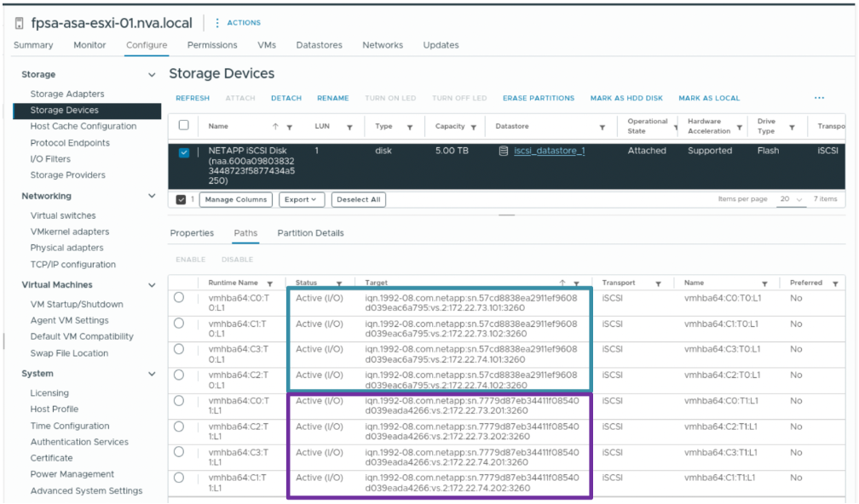Open the items per page selector
This screenshot has height=504, width=859.
(x=791, y=199)
